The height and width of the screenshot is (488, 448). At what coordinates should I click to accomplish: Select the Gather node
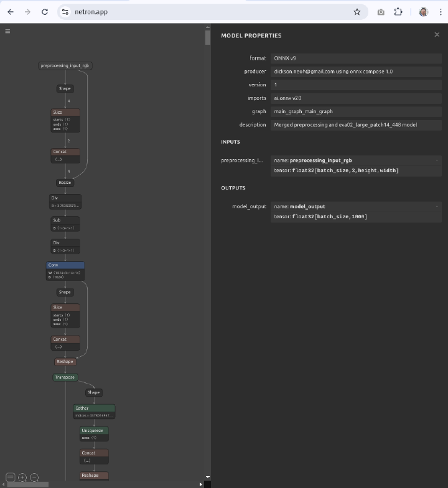[x=93, y=408]
